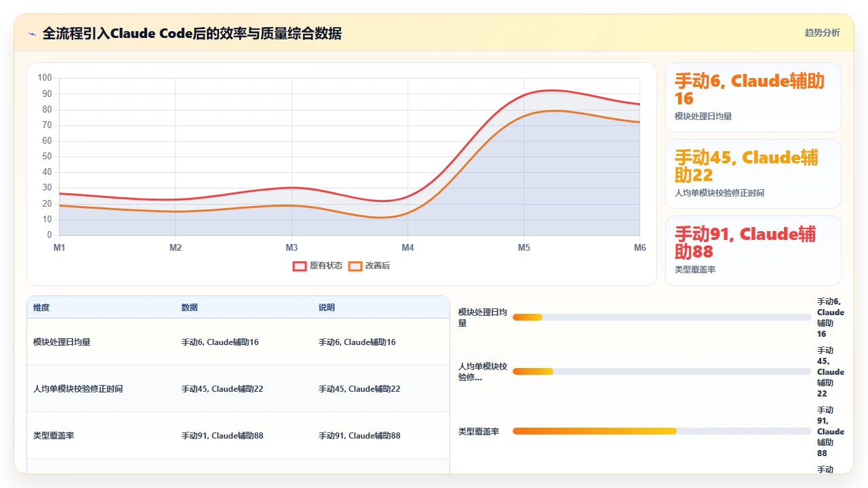Click the 50 value on the chart's vertical axis

point(47,157)
